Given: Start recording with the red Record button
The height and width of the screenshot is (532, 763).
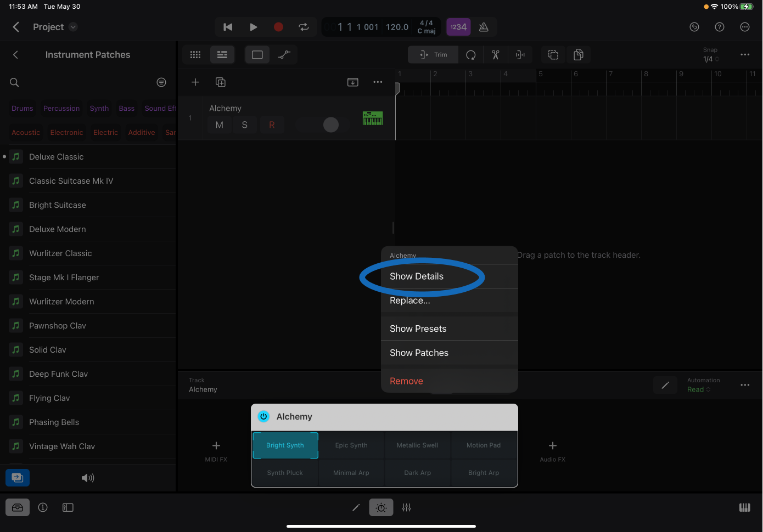Looking at the screenshot, I should (278, 27).
